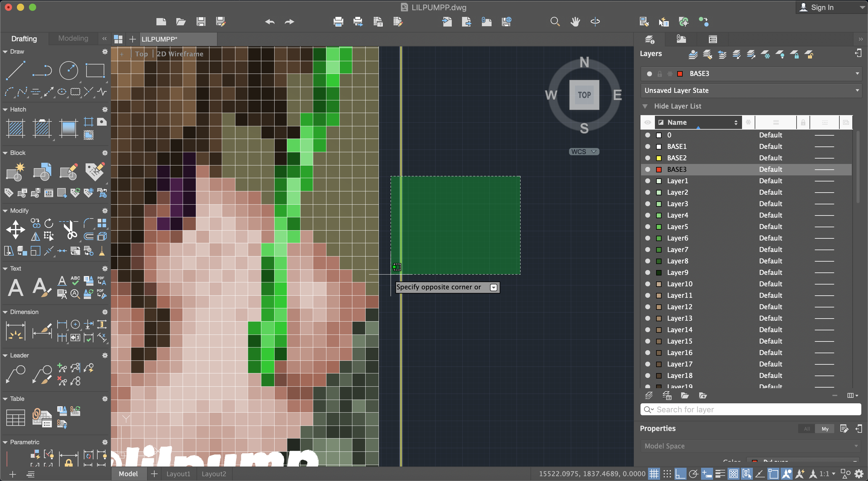Toggle visibility of layer BASE2
The image size is (868, 481).
point(648,158)
